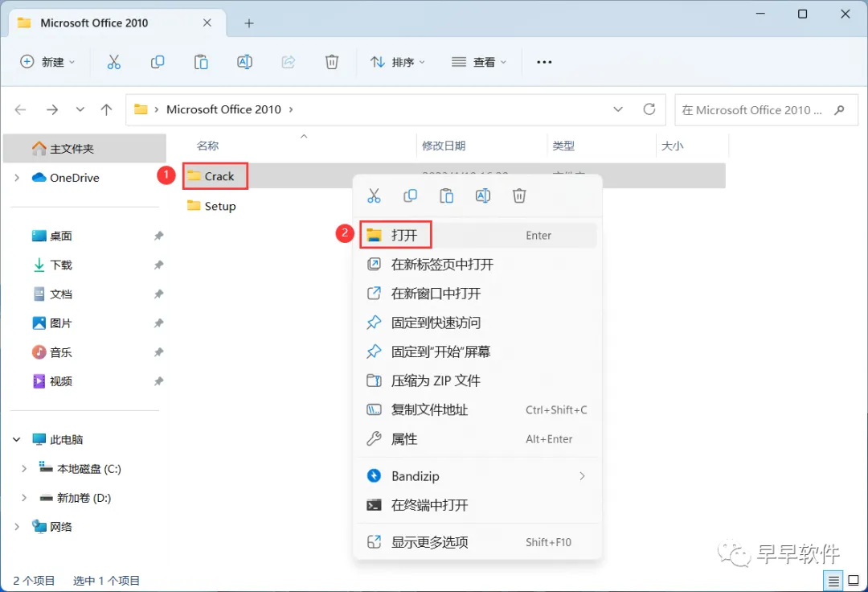Viewport: 868px width, 592px height.
Task: Choose 复制文件地址 from the context menu
Action: click(477, 409)
